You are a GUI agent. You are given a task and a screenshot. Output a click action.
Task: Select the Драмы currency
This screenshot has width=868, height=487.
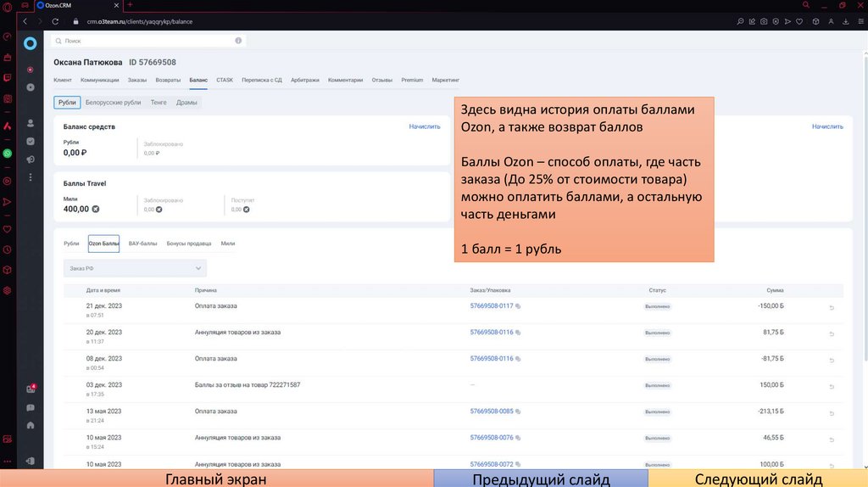click(x=186, y=103)
